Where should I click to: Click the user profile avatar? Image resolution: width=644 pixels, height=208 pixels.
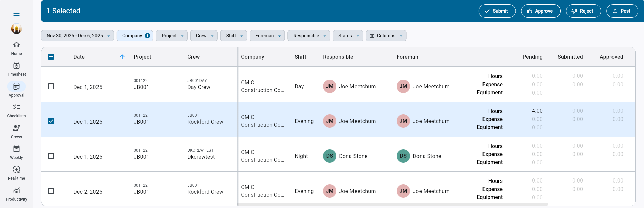click(16, 29)
